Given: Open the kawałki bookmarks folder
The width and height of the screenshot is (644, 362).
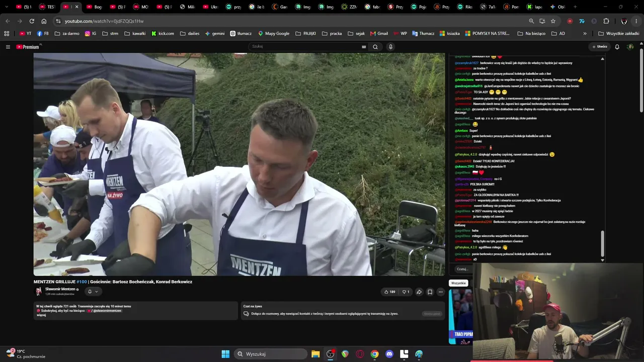Looking at the screenshot, I should [135, 33].
